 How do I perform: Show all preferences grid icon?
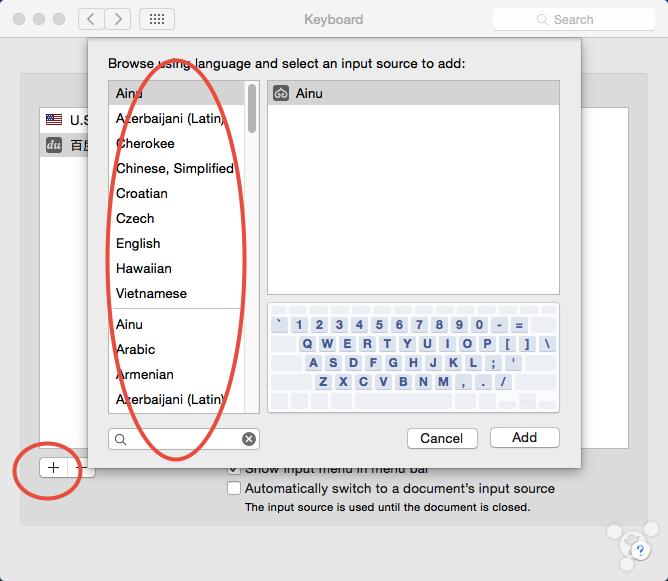point(157,19)
